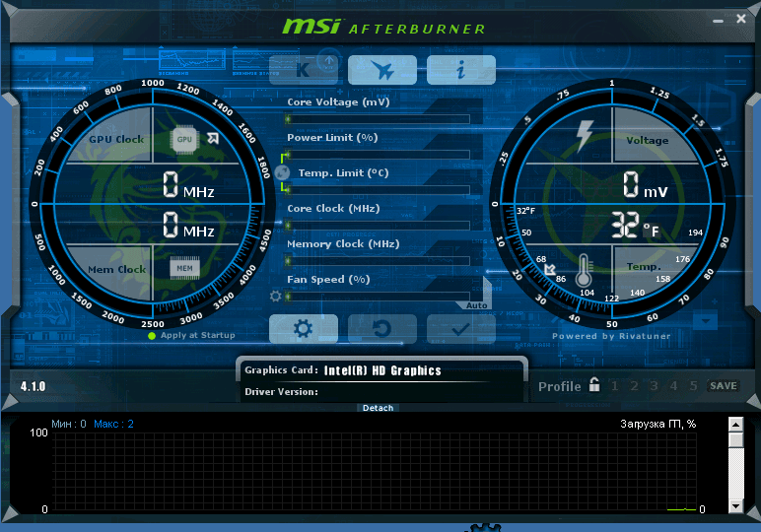The image size is (761, 532).
Task: Click the monitor scrollbar up arrow
Action: point(735,425)
